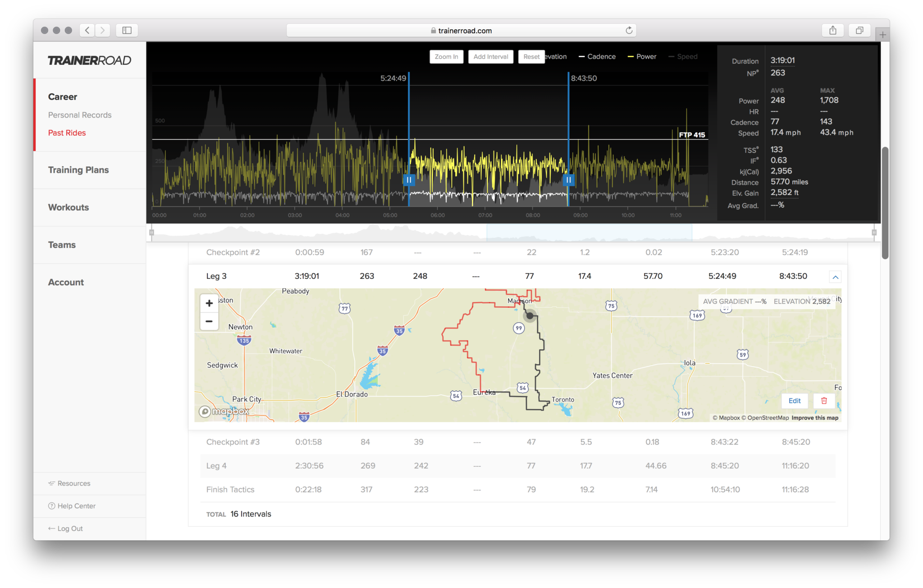The width and height of the screenshot is (923, 588).
Task: Click the Safari forward navigation arrow
Action: click(103, 30)
